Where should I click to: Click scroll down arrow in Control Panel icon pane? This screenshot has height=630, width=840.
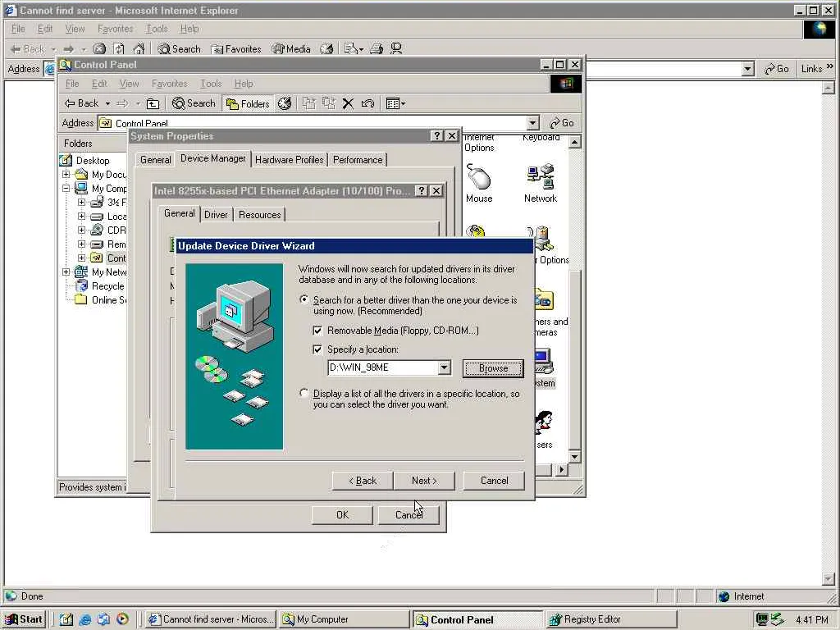coord(574,457)
